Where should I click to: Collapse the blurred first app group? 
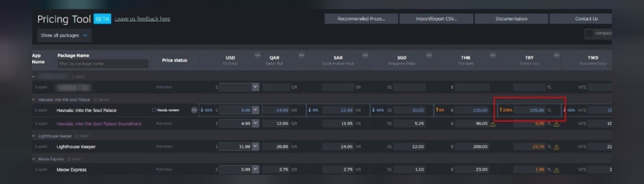point(33,77)
